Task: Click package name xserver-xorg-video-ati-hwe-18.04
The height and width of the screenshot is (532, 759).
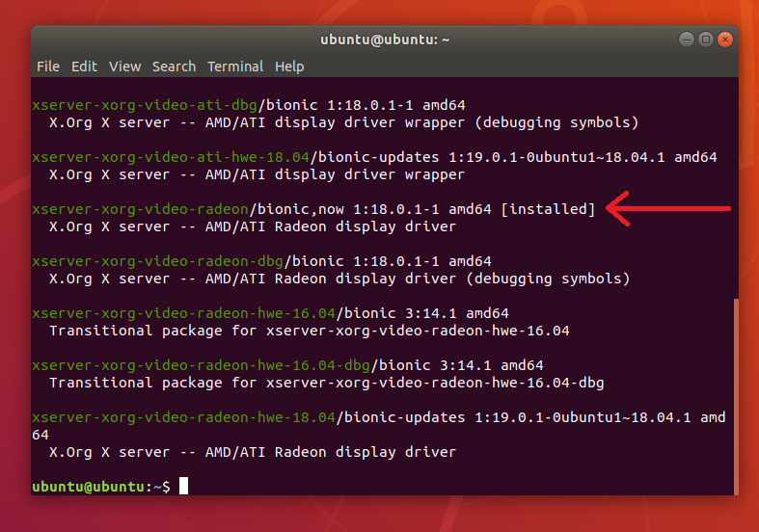Action: tap(171, 157)
